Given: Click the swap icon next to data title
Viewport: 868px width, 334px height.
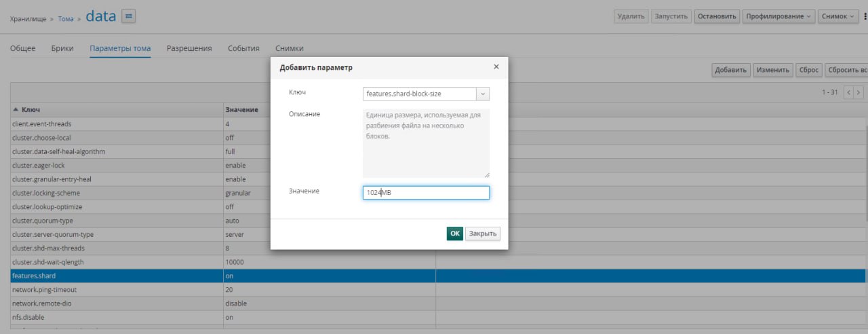Looking at the screenshot, I should coord(129,16).
